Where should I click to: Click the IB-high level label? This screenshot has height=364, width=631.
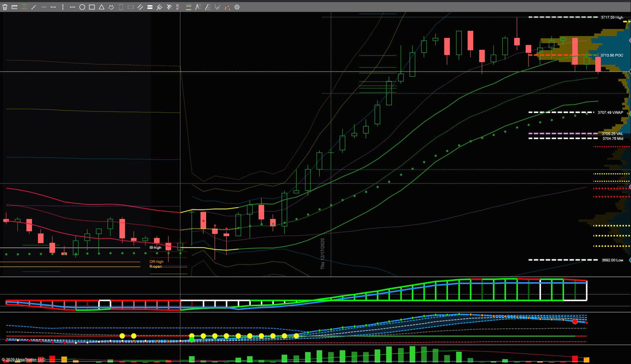click(155, 247)
